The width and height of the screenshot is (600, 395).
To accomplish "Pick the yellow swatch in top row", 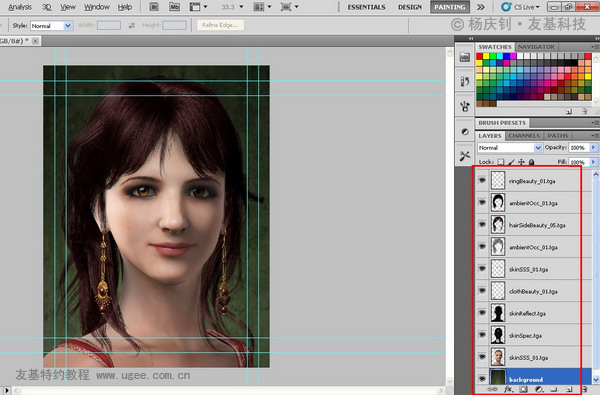I will tap(486, 56).
